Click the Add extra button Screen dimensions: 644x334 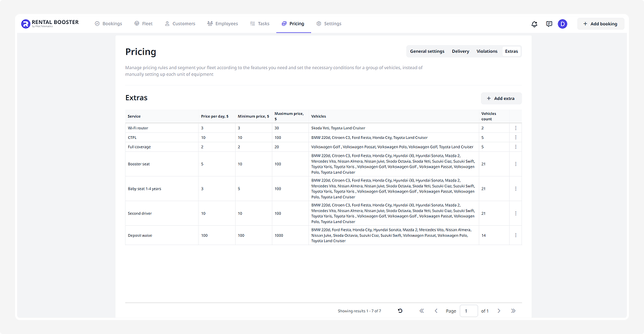[x=501, y=99]
